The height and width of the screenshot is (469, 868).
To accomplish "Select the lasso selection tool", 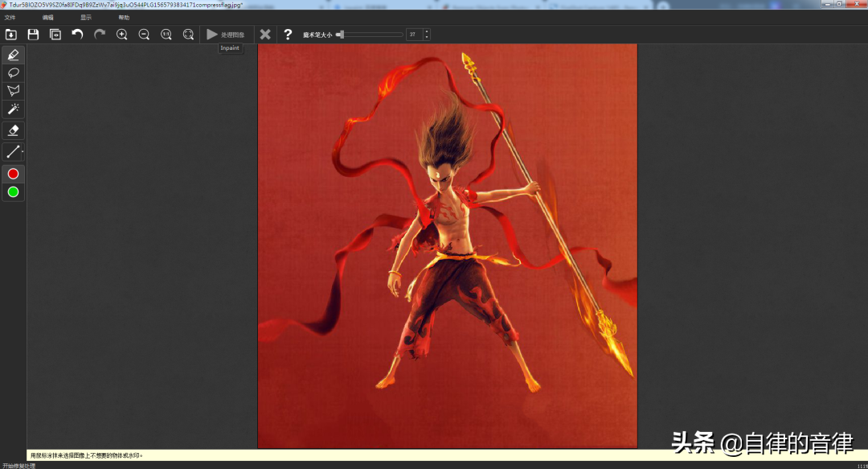I will 14,72.
